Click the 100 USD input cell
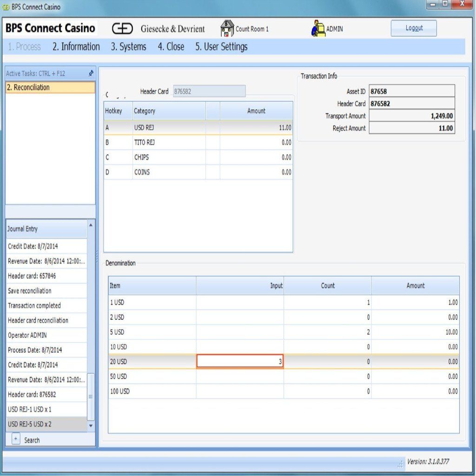Viewport: 476px width, 476px height. point(240,391)
